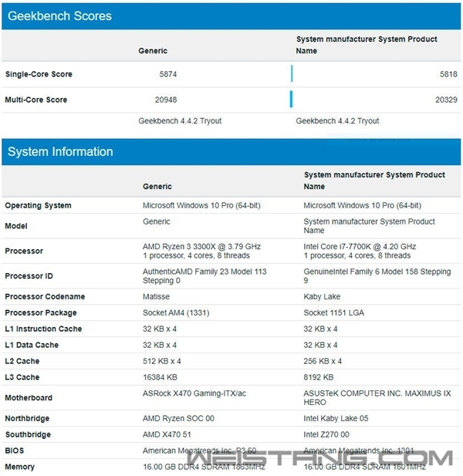Image resolution: width=463 pixels, height=476 pixels.
Task: Open the Intel Core i7-7700K processor entry
Action: coord(360,247)
